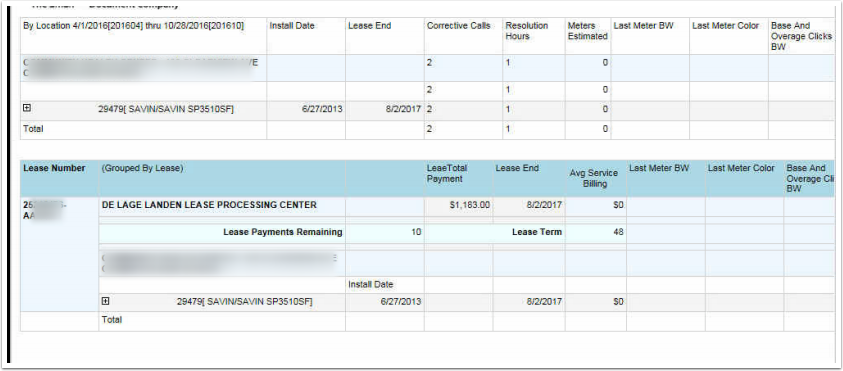Click the Corrective Calls column header
This screenshot has width=843, height=371.
pyautogui.click(x=458, y=26)
